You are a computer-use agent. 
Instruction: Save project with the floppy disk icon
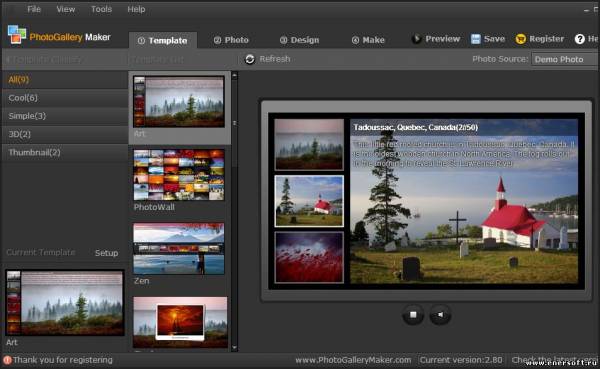(x=475, y=39)
